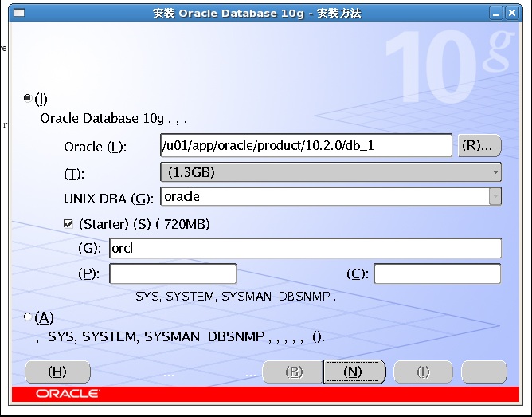Click the Next (N) button
This screenshot has width=532, height=417.
click(x=354, y=372)
